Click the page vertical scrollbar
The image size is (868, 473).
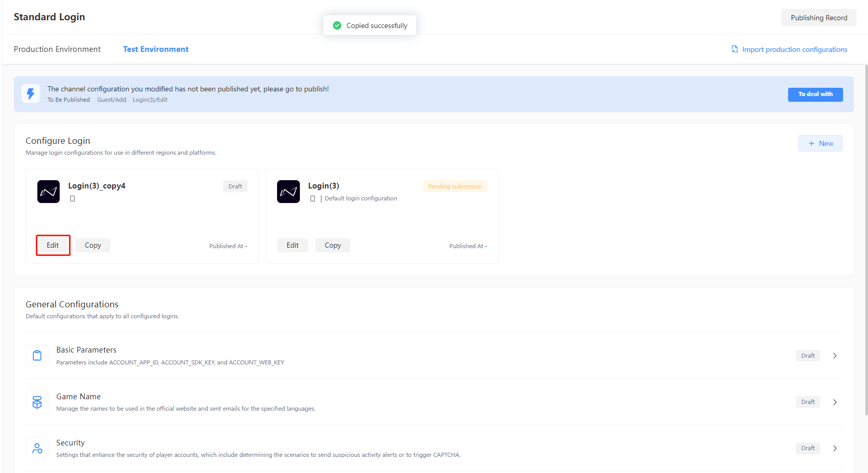tap(866, 240)
